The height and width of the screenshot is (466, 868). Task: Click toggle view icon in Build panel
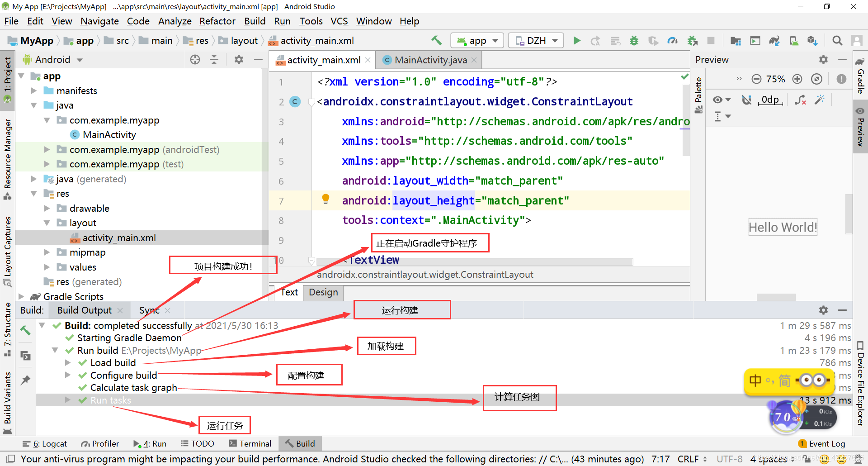(x=25, y=356)
